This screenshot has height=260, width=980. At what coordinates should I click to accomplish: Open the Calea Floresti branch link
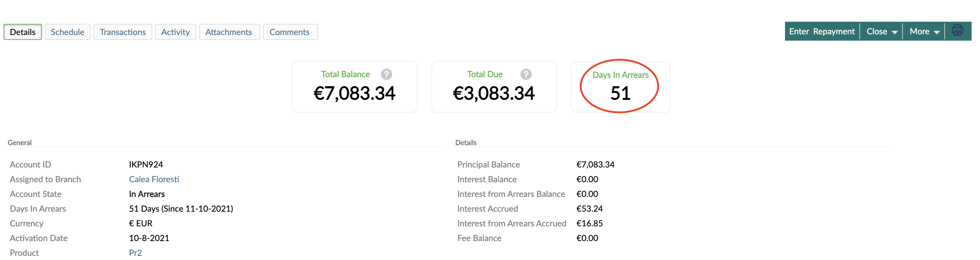click(154, 179)
